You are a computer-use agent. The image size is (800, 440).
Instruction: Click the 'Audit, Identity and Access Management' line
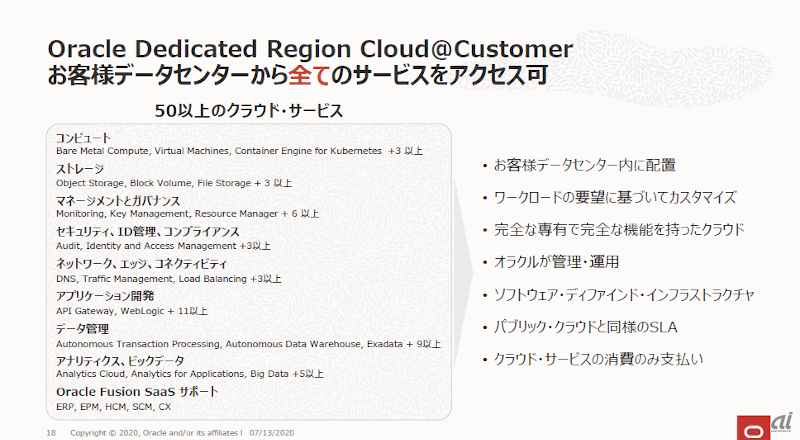[x=163, y=246]
